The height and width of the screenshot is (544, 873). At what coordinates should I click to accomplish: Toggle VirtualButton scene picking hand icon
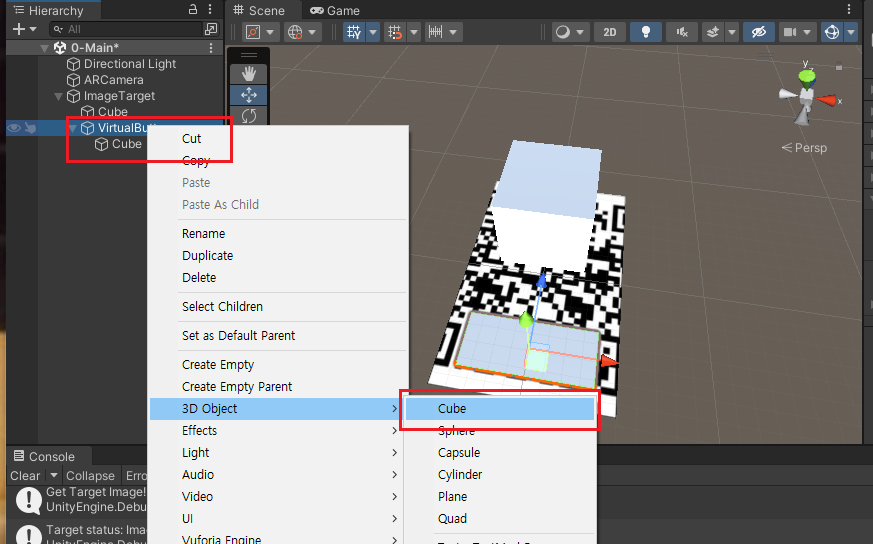(30, 128)
